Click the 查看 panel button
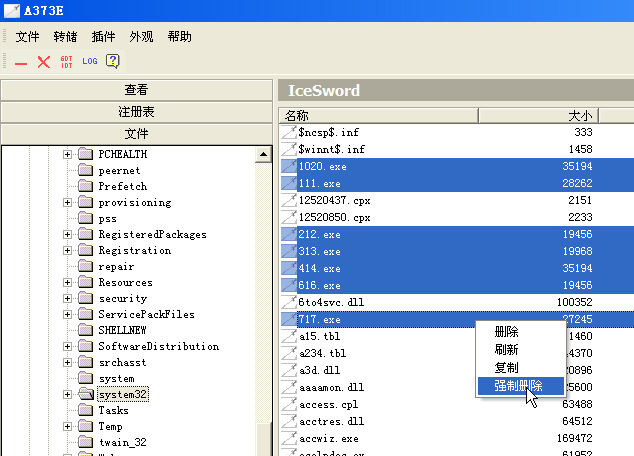 click(137, 90)
